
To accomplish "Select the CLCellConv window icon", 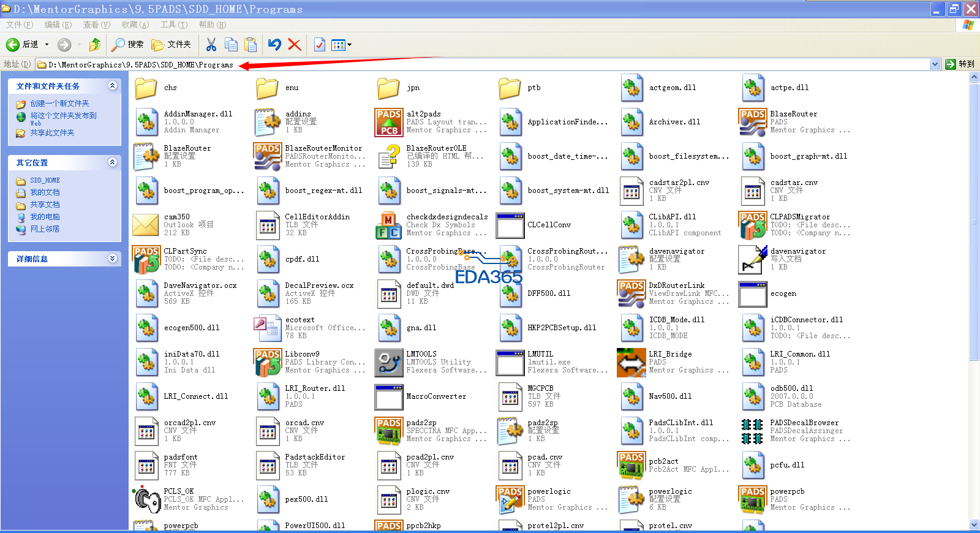I will pos(510,225).
